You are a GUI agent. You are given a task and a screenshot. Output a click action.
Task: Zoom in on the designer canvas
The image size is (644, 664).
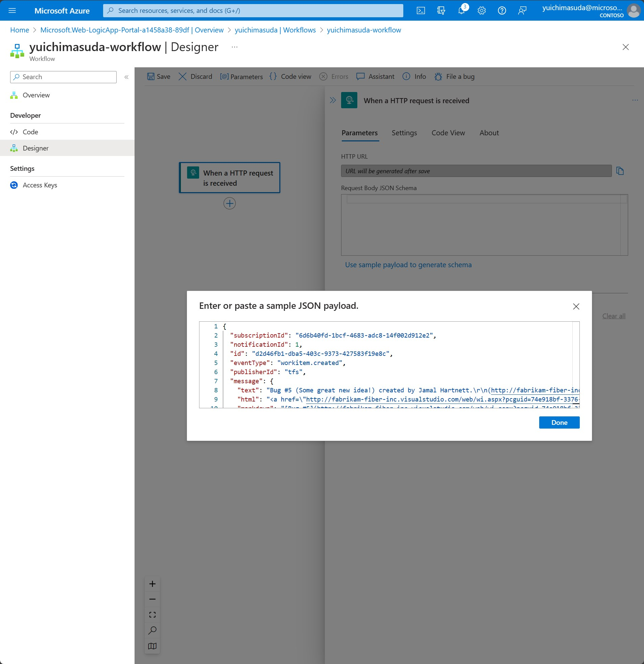[x=152, y=584]
